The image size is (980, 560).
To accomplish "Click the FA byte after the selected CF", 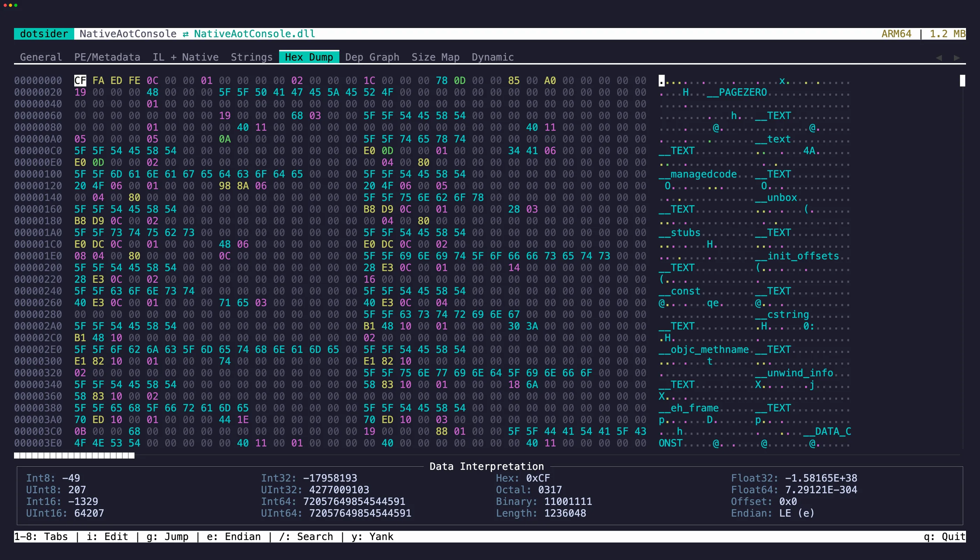I will [x=98, y=80].
